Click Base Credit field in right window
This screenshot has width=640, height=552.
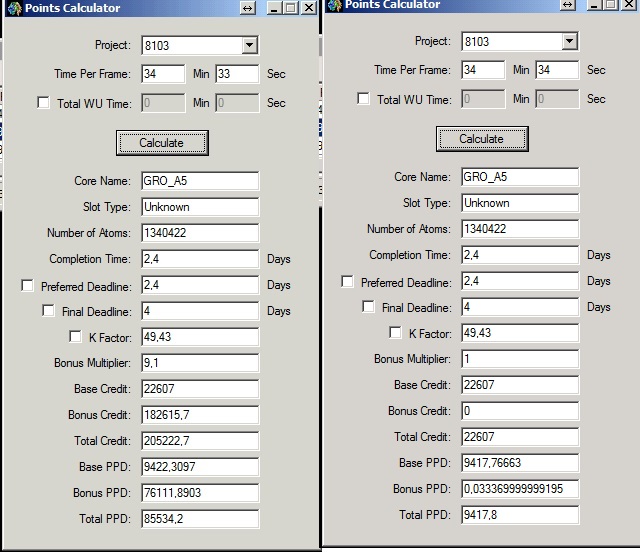click(520, 385)
